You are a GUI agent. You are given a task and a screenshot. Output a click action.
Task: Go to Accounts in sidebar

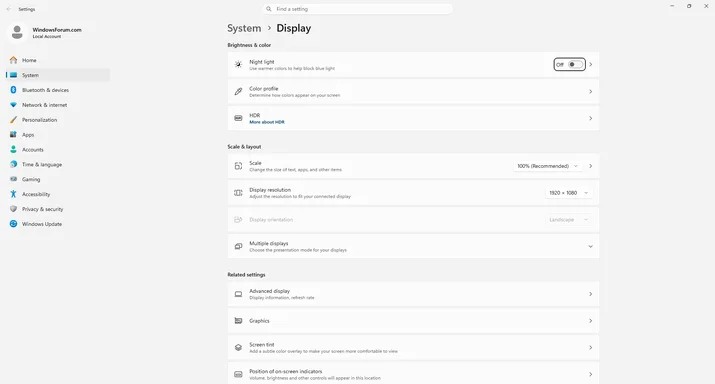point(58,150)
